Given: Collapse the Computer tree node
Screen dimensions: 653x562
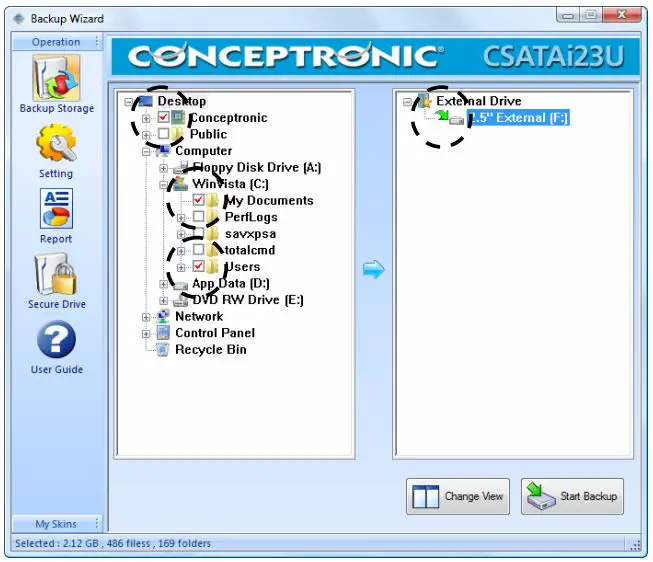Looking at the screenshot, I should 146,152.
